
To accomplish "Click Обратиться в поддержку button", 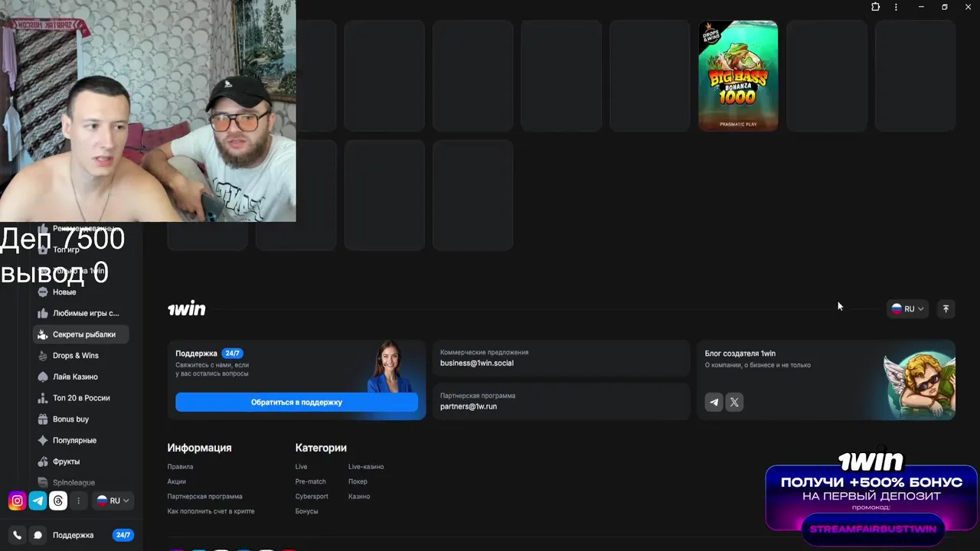I will pyautogui.click(x=296, y=402).
